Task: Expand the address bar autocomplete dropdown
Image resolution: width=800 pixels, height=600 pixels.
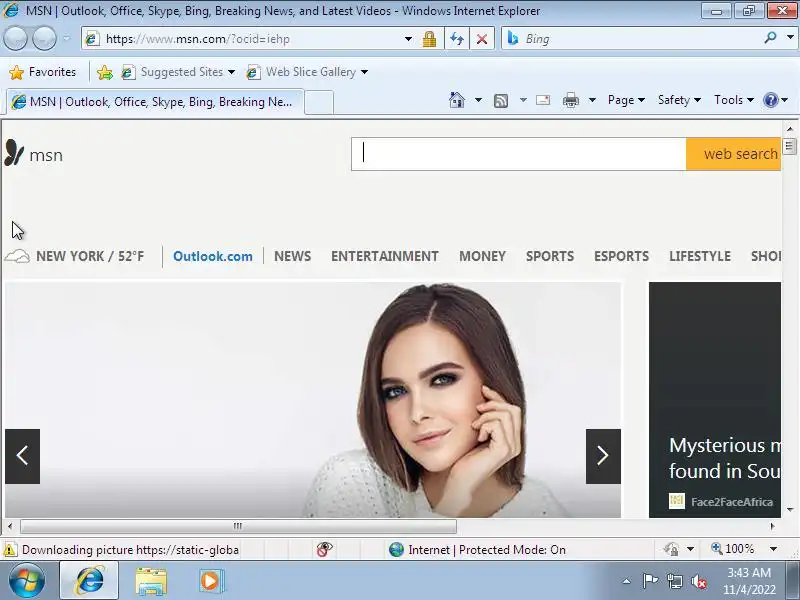Action: [x=408, y=39]
